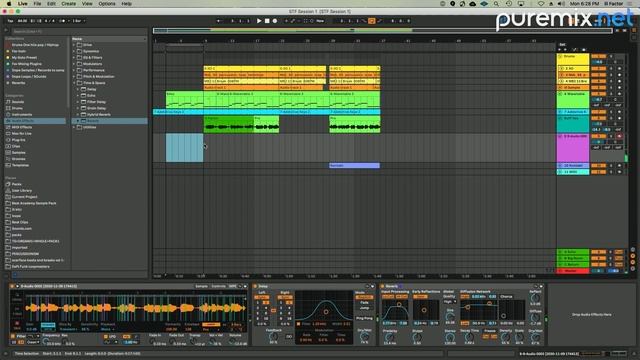
Task: Expand the Drive folder in browser
Action: click(74, 45)
